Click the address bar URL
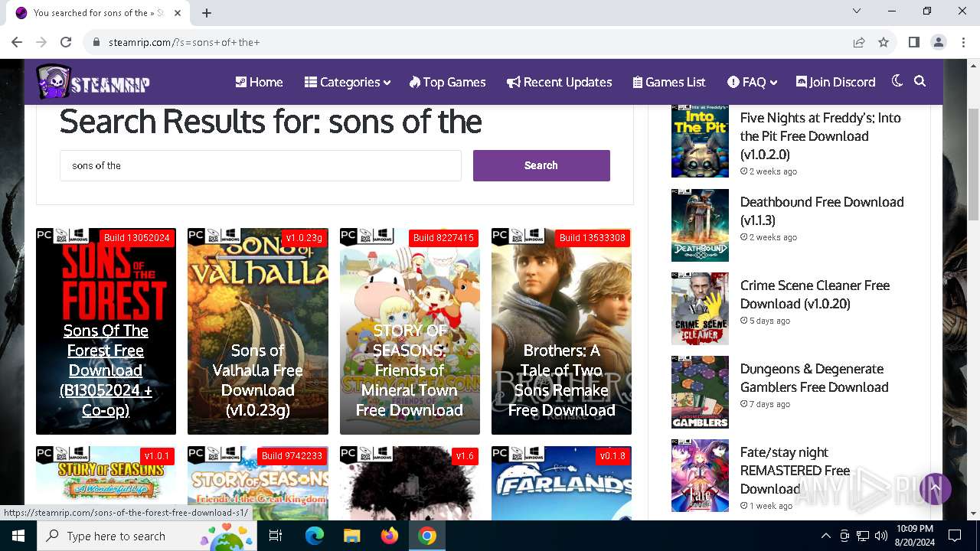The width and height of the screenshot is (980, 551). click(184, 42)
